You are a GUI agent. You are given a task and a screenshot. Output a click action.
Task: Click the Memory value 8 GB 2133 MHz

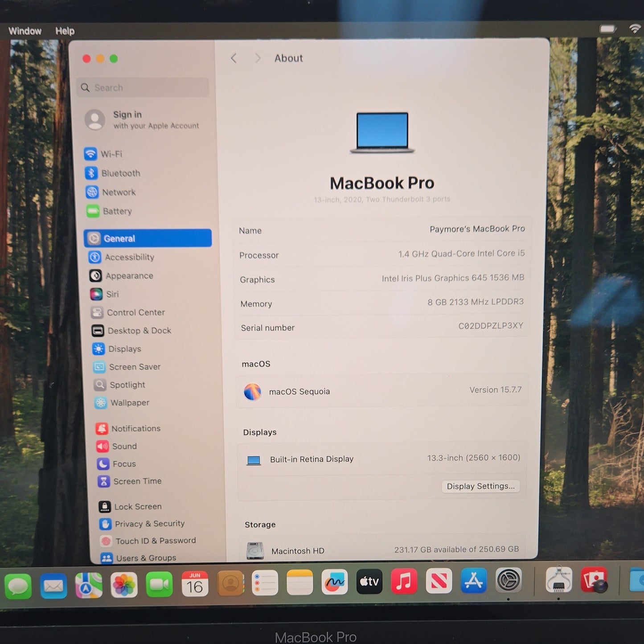coord(476,302)
